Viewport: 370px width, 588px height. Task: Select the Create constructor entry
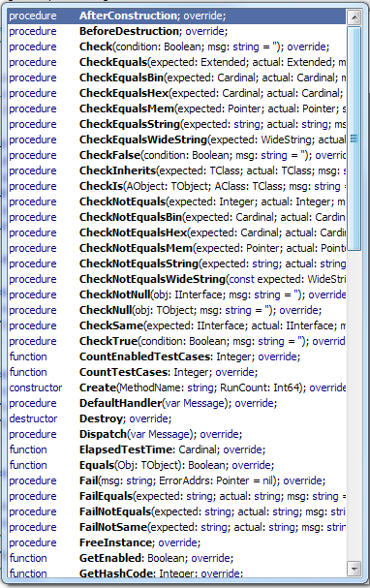click(176, 387)
